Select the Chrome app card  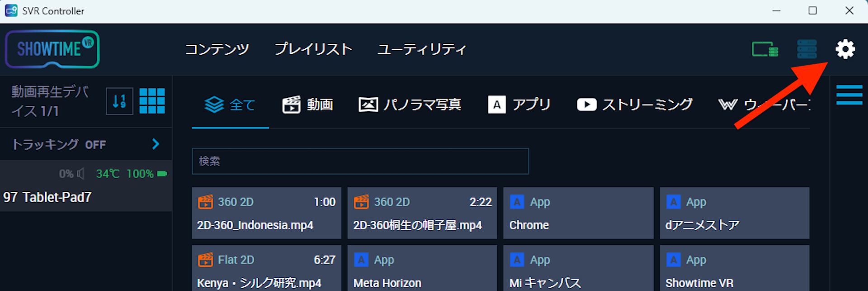(578, 213)
